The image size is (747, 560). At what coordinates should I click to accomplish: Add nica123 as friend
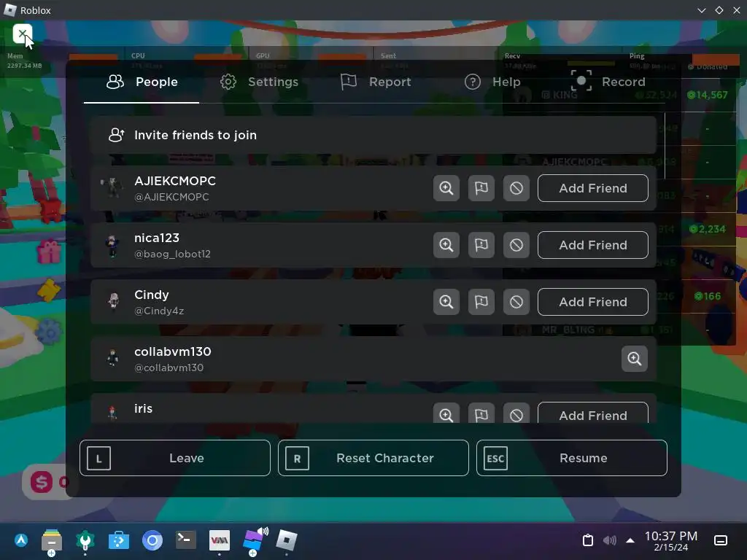click(592, 245)
